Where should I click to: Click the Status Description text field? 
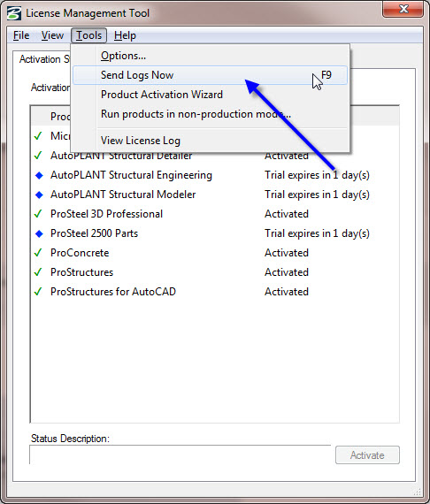pos(180,454)
